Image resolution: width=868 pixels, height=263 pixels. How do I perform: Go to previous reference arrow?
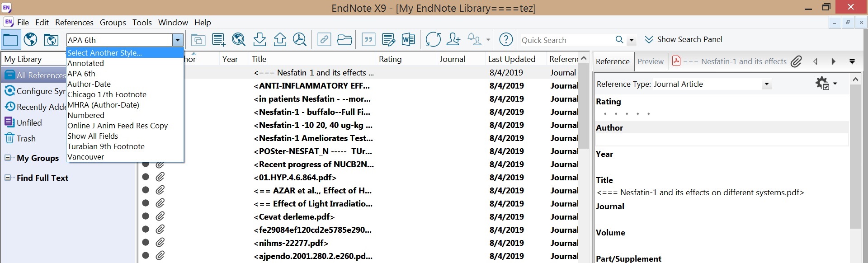pos(816,61)
